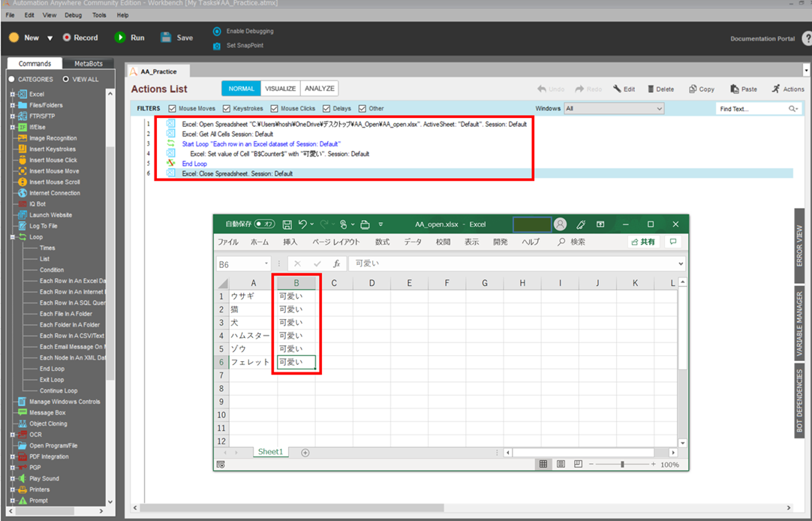
Task: Select the IQ Bot command
Action: [x=38, y=204]
